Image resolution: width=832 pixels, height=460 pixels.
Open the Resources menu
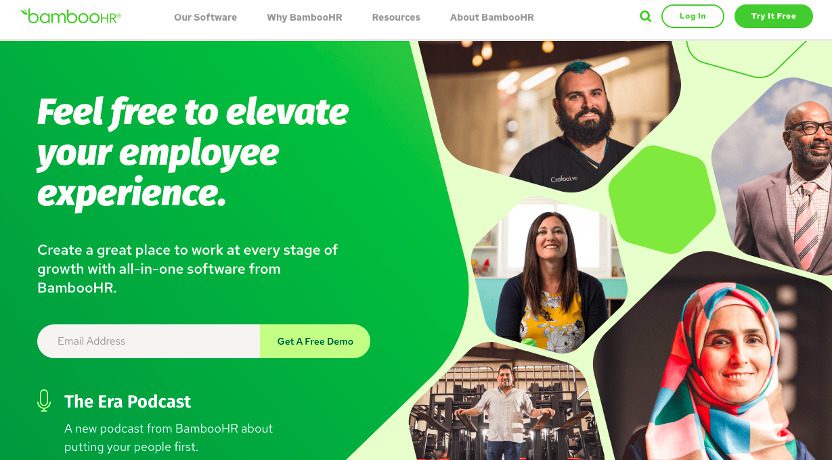click(396, 17)
